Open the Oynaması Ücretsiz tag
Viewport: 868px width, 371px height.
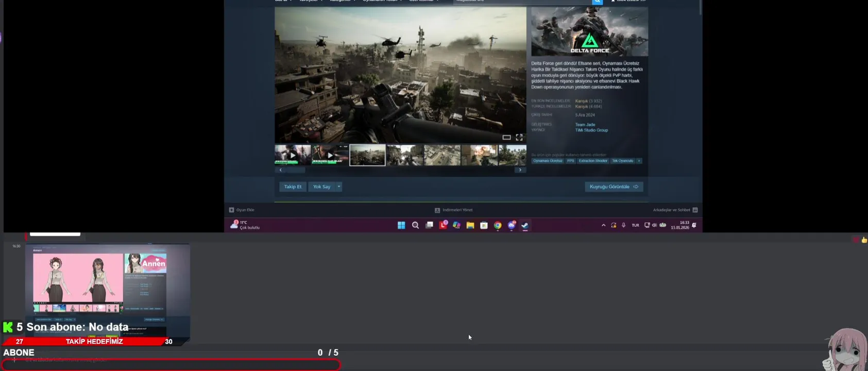pos(548,161)
